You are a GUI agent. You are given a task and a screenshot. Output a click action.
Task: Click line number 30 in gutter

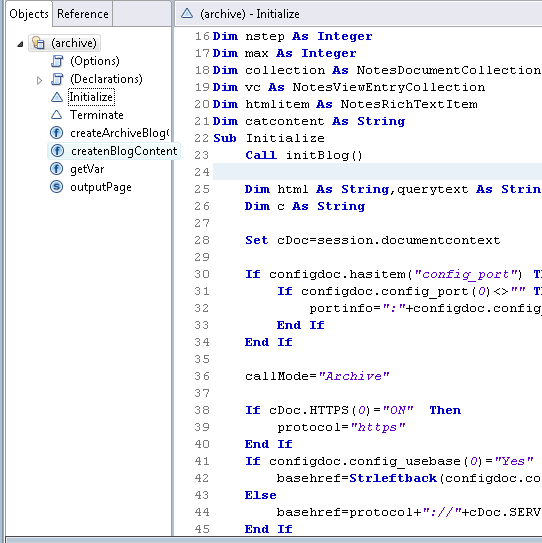tap(202, 274)
